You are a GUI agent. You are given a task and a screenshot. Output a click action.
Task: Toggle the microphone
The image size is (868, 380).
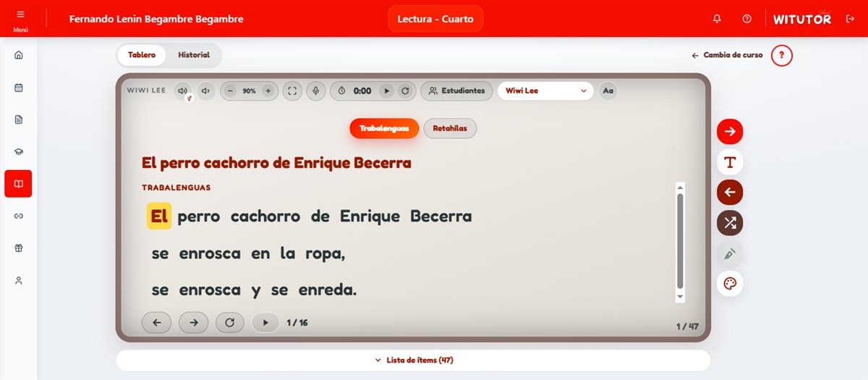pos(315,90)
